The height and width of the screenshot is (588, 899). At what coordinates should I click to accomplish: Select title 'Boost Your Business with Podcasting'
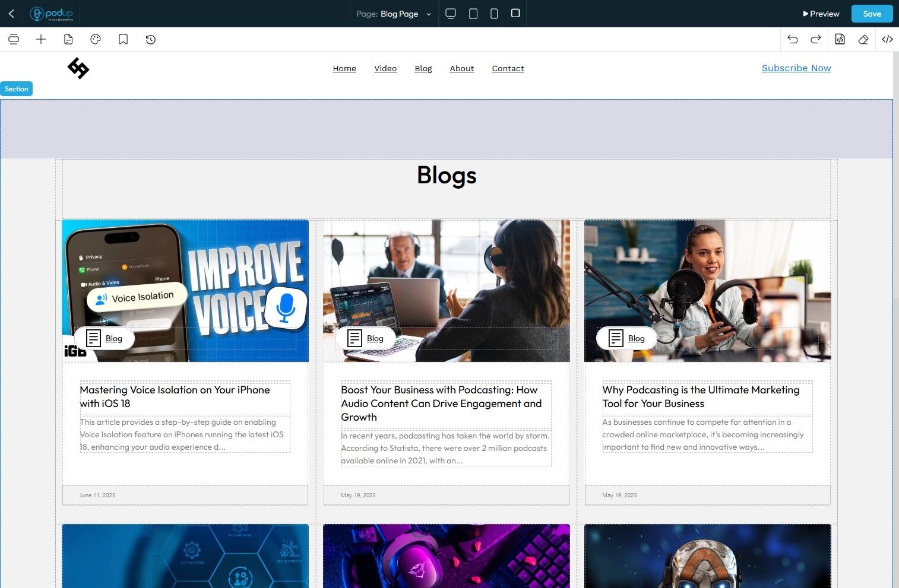point(447,403)
